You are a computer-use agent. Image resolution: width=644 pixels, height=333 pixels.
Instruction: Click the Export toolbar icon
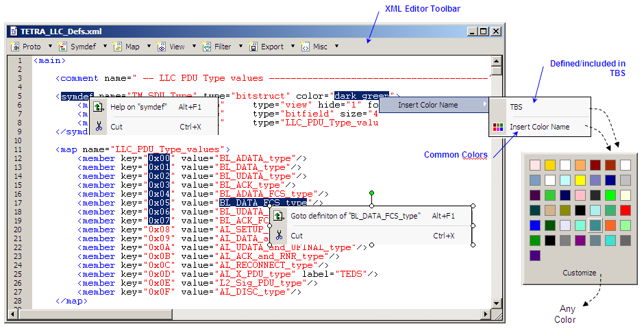[x=253, y=47]
